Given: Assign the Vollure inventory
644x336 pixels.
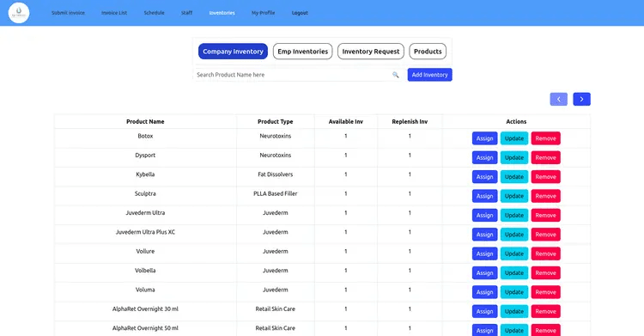Looking at the screenshot, I should 484,254.
